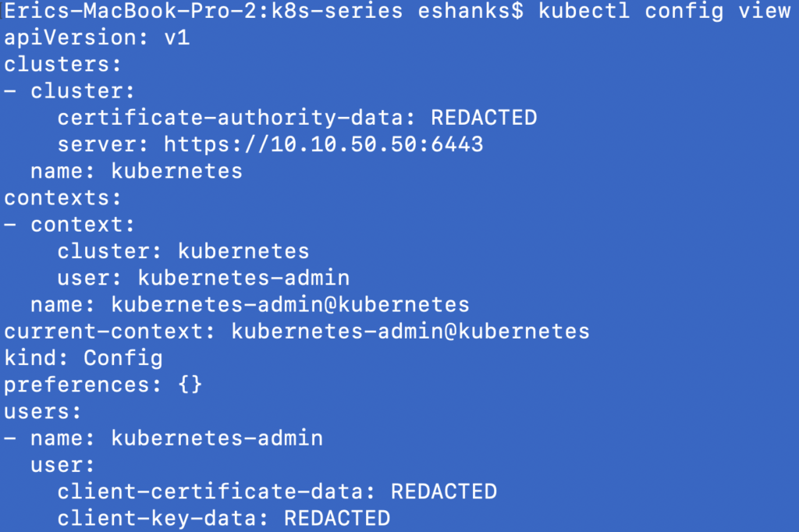Click the "name: kubernetes" cluster name line
The image size is (799, 532).
coord(136,171)
